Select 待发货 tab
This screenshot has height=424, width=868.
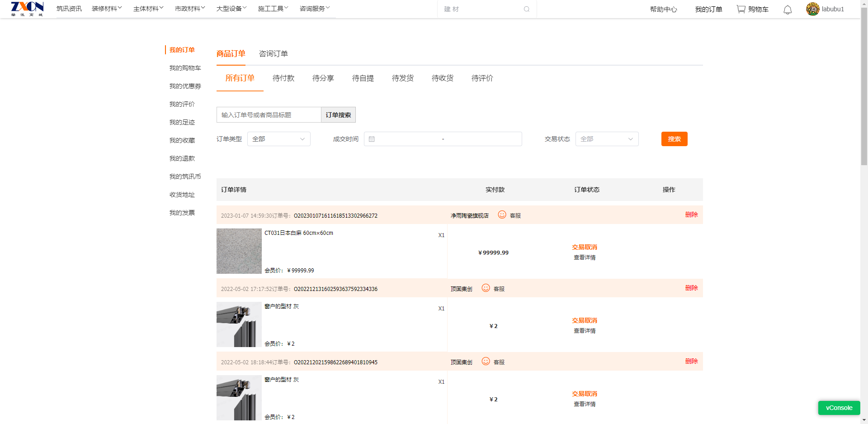point(403,78)
